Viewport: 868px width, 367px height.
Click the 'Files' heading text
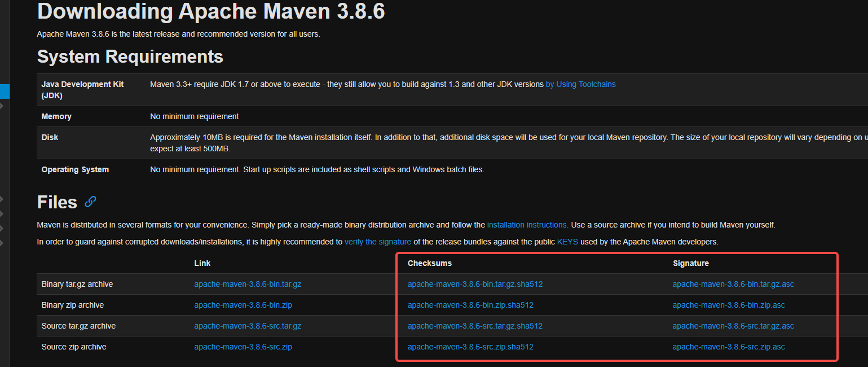point(57,202)
